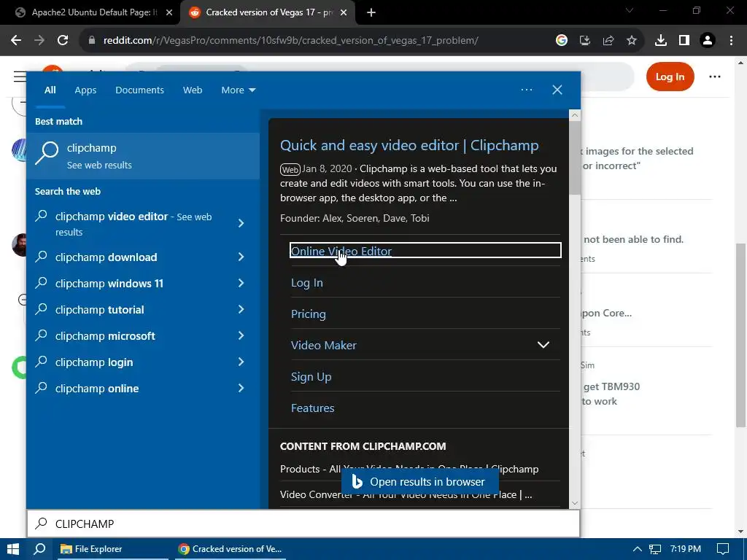Viewport: 747px width, 560px height.
Task: Open Quick and easy video editor title link
Action: 409,145
